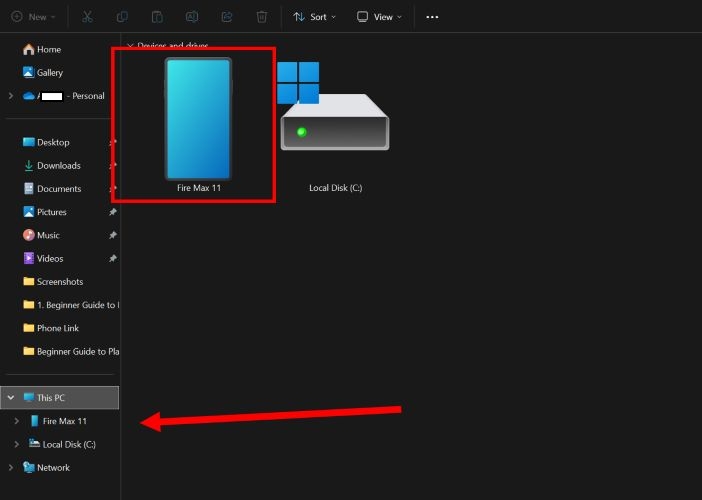Open the Sort options dropdown

pyautogui.click(x=314, y=17)
